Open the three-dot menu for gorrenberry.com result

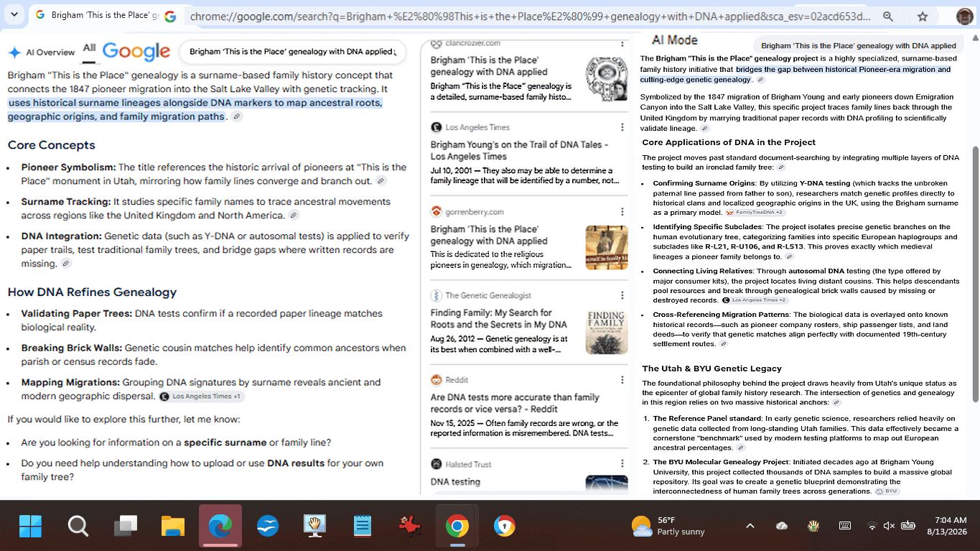pos(622,211)
